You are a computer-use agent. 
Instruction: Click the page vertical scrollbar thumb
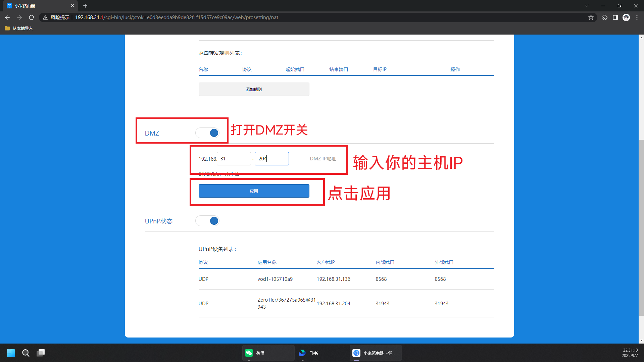[x=641, y=228]
